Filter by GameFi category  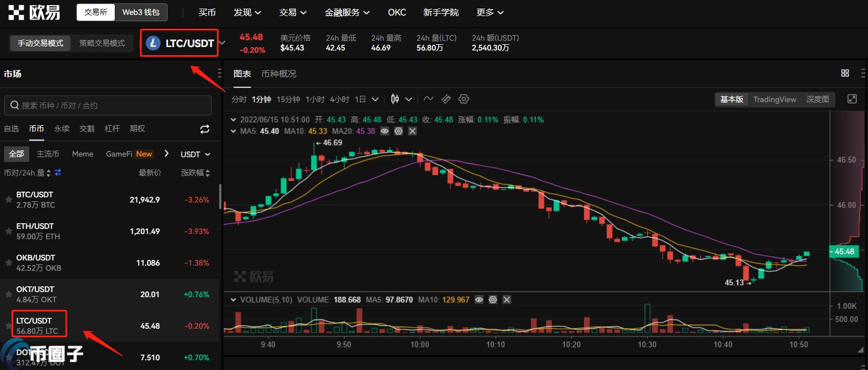tap(119, 154)
